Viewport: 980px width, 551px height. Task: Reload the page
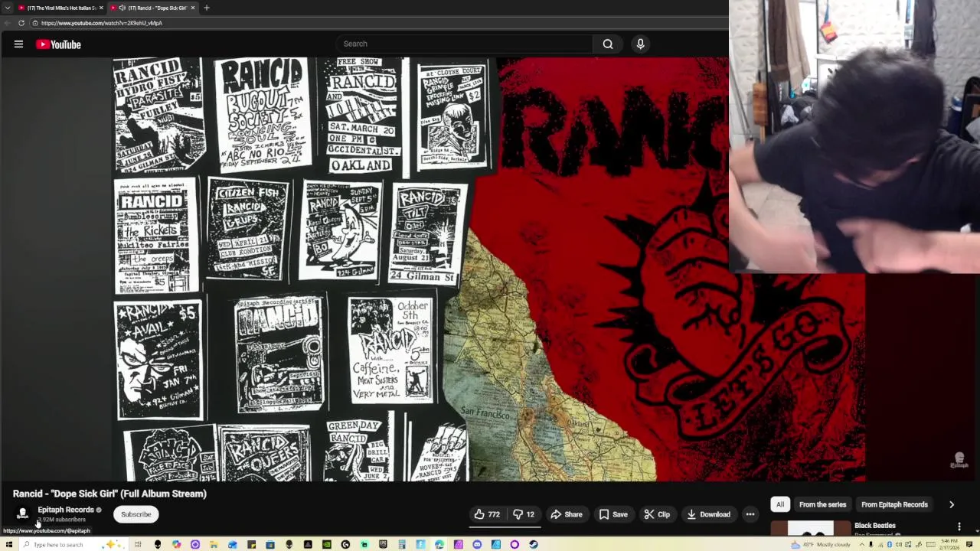[x=21, y=23]
